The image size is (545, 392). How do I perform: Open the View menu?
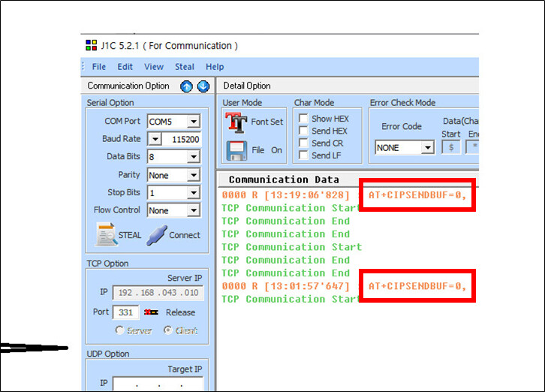tap(154, 67)
